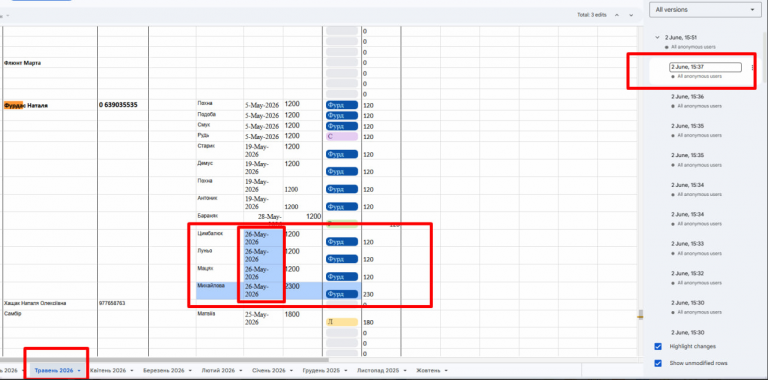Viewport: 768px width, 380px height.
Task: Click the Total: 3 edits label
Action: (592, 15)
